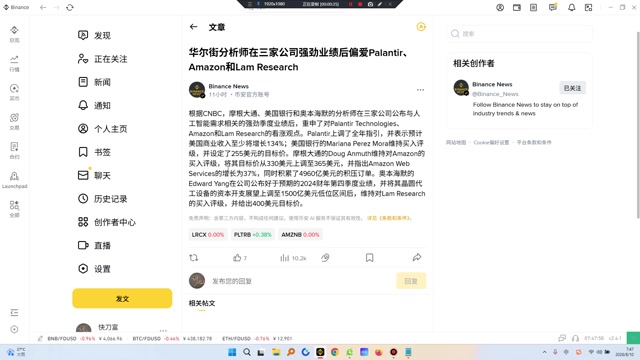Open the notification bell in title bar
Viewport: 640px width, 360px height.
[571, 7]
